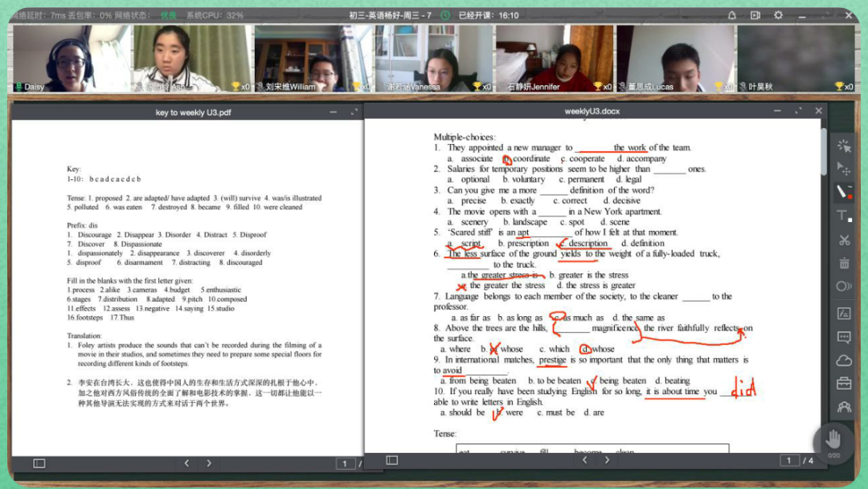Click option 'b. coordinate' in question 1
This screenshot has height=489, width=868.
tap(526, 158)
